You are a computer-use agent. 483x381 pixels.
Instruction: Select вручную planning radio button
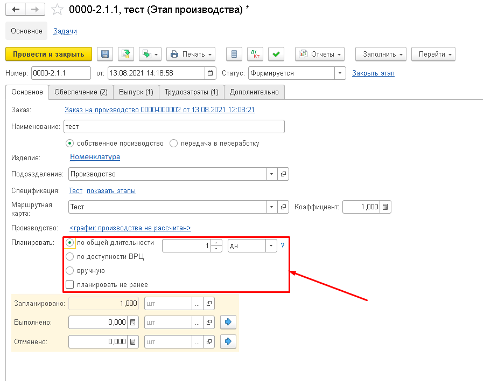[70, 270]
